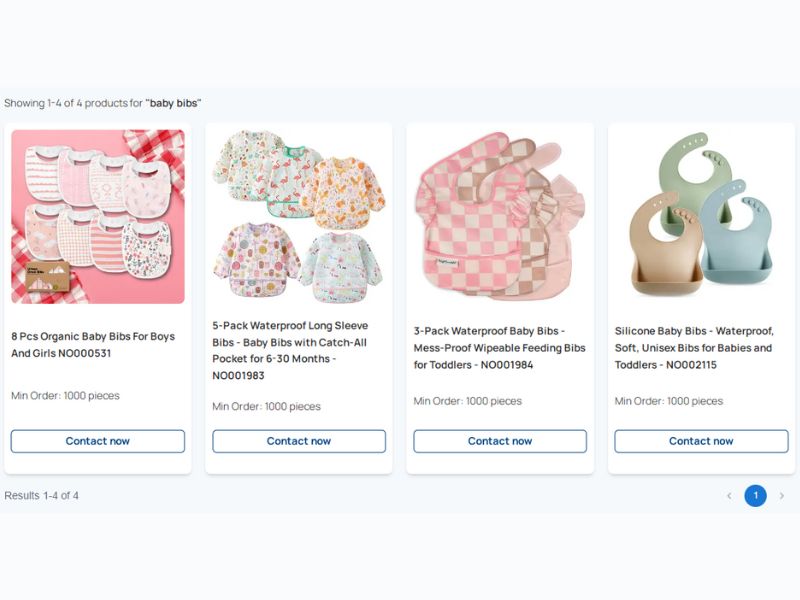Image resolution: width=800 pixels, height=600 pixels.
Task: Click the "Showing 1-4 of 4 products" text
Action: pyautogui.click(x=102, y=103)
